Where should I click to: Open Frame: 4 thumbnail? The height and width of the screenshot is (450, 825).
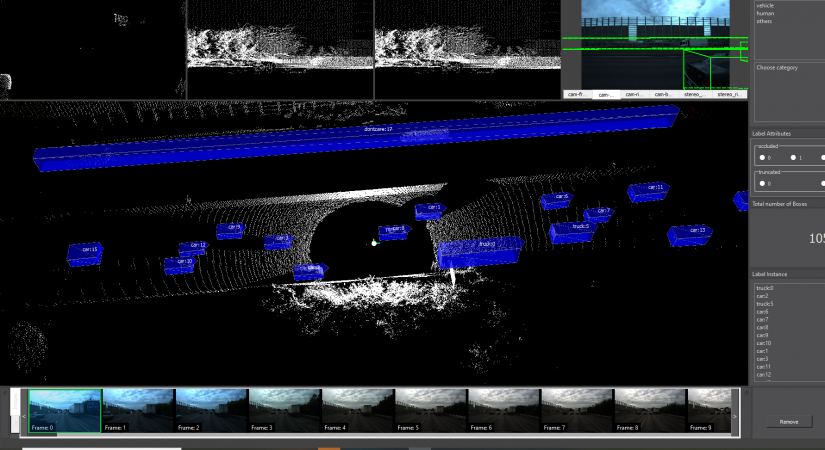tap(284, 411)
